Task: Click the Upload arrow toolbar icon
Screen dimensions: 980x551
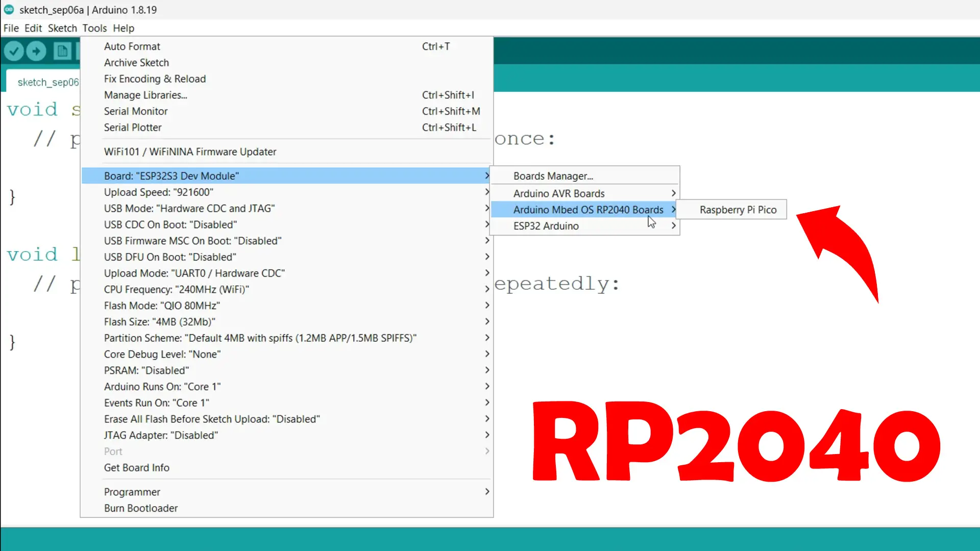Action: tap(36, 51)
